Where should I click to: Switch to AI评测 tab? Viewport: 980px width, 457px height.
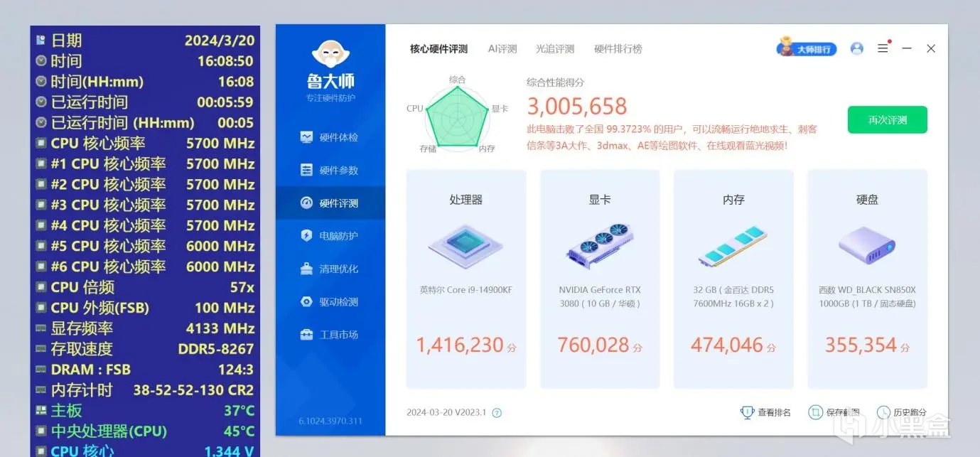click(502, 49)
